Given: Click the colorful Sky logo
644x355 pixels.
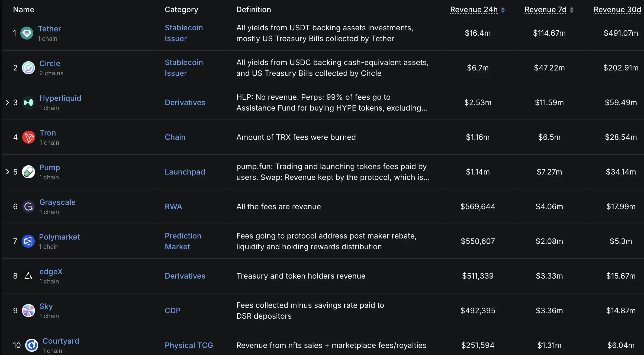Looking at the screenshot, I should (x=28, y=311).
